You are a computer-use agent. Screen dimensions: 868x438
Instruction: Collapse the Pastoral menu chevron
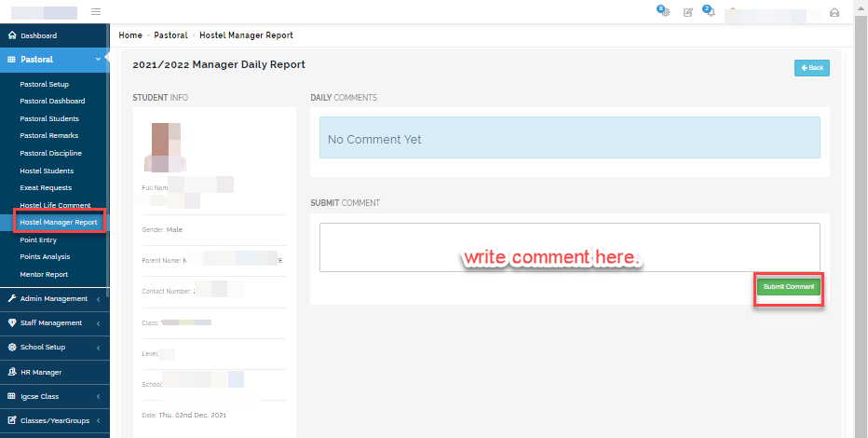98,59
